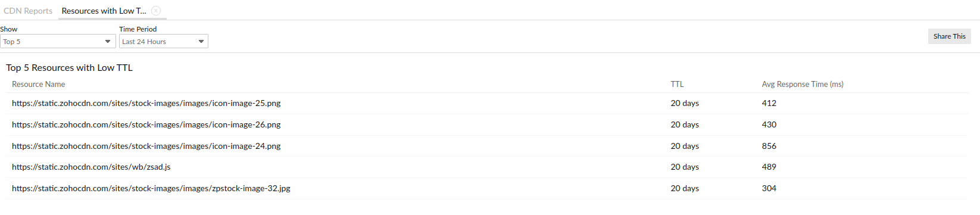Click the Top 5 Resources with Low TTL title
Image resolution: width=980 pixels, height=215 pixels.
69,68
